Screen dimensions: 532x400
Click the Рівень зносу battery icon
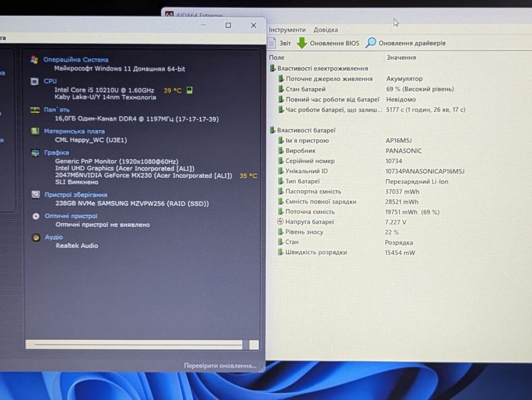(280, 232)
